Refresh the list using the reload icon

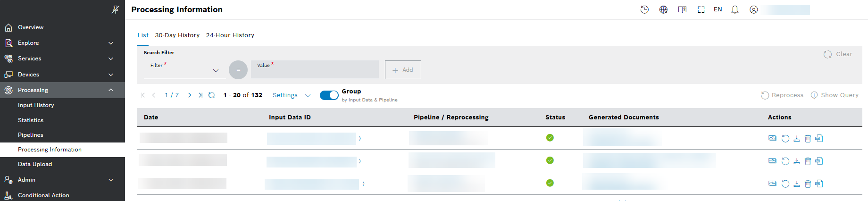pyautogui.click(x=212, y=95)
